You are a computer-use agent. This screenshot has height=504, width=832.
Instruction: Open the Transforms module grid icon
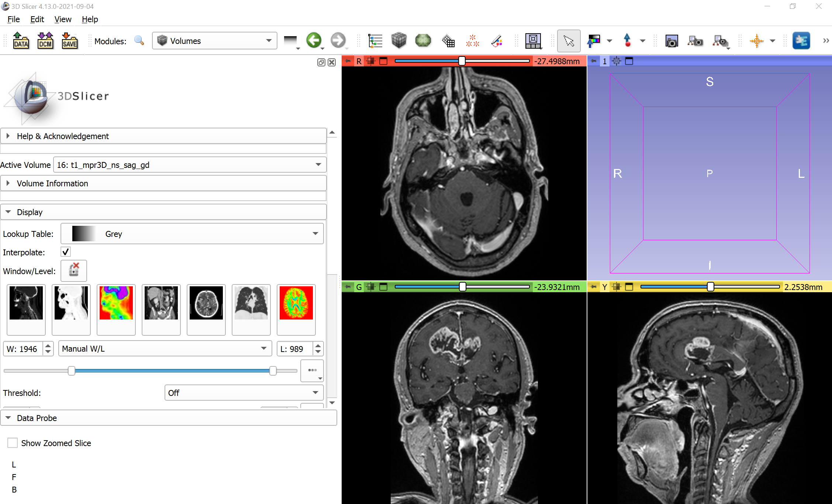point(448,41)
